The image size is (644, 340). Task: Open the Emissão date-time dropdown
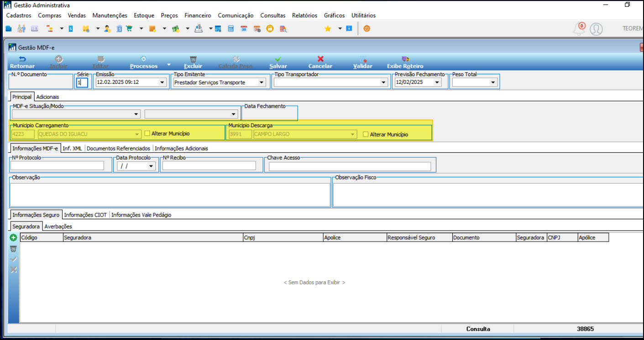(x=162, y=82)
